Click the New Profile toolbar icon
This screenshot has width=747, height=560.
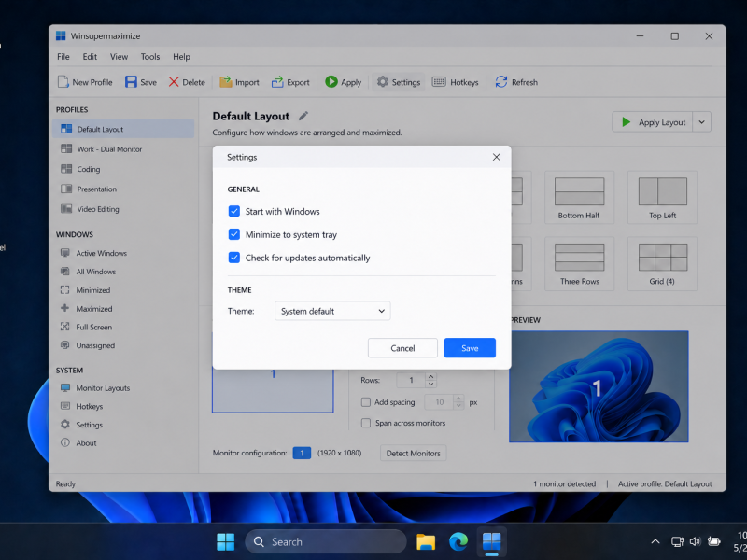[63, 82]
